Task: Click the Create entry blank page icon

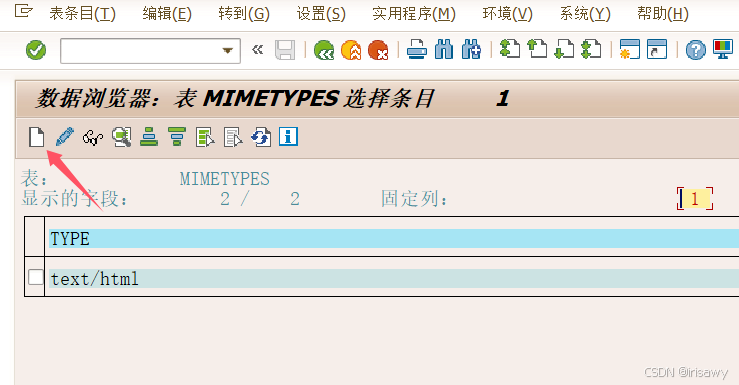Action: [x=36, y=137]
